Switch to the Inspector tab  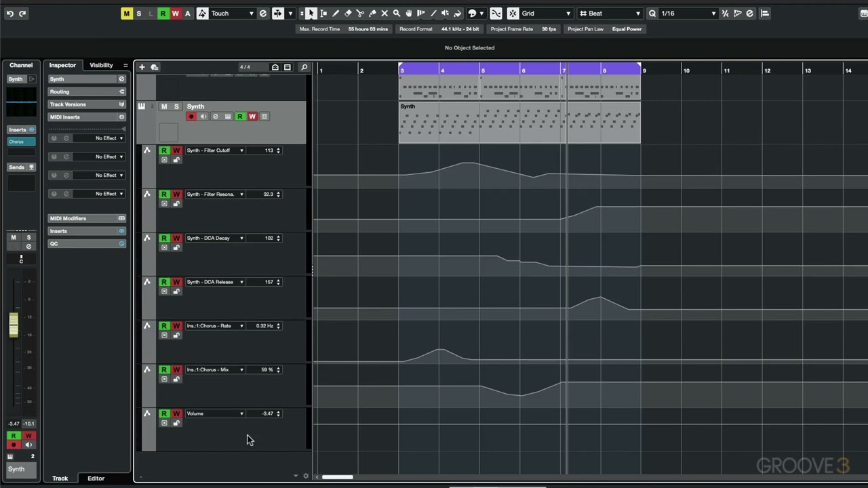click(62, 65)
